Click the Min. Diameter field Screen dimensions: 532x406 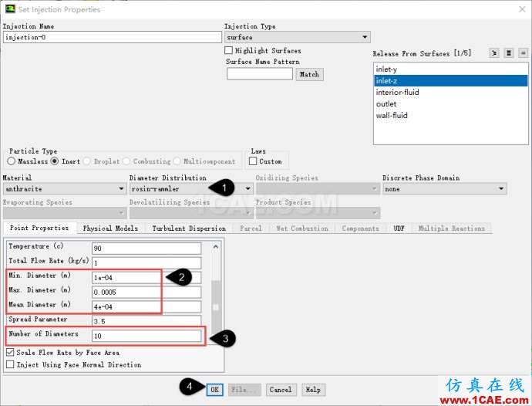(x=146, y=277)
